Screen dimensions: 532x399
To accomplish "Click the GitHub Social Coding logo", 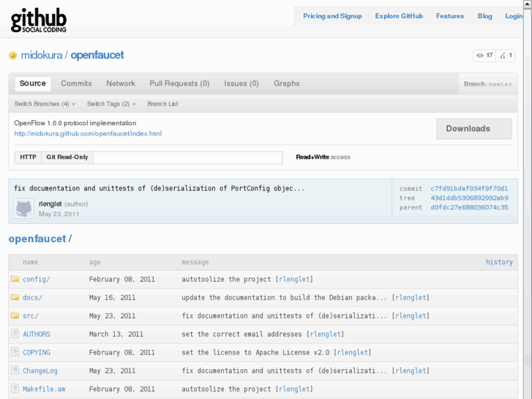I will point(39,20).
